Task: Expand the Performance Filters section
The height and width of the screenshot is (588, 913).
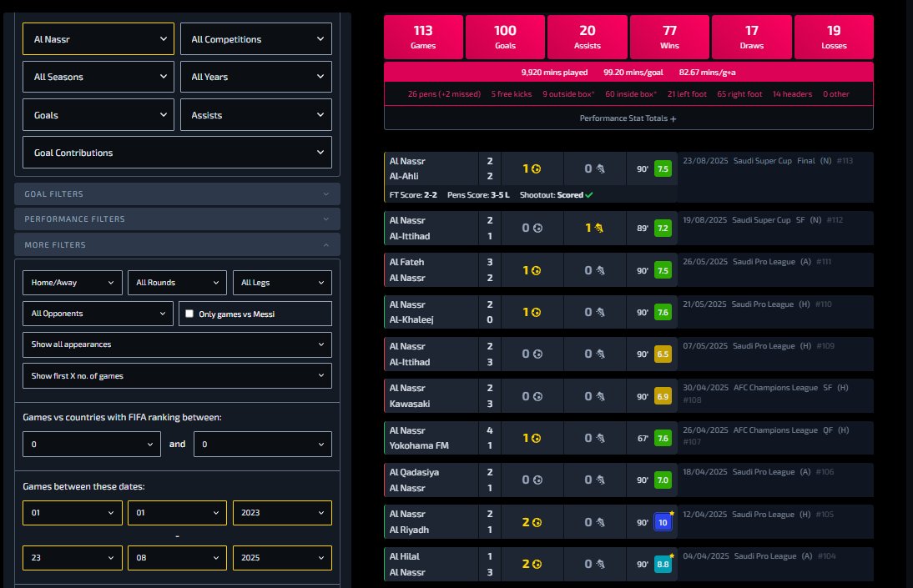Action: [177, 219]
